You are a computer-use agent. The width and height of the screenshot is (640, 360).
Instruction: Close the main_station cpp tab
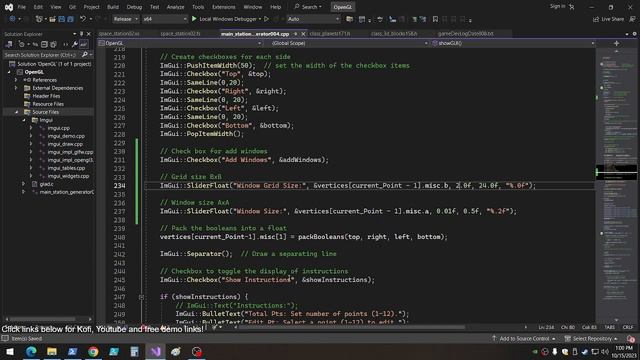click(x=303, y=34)
